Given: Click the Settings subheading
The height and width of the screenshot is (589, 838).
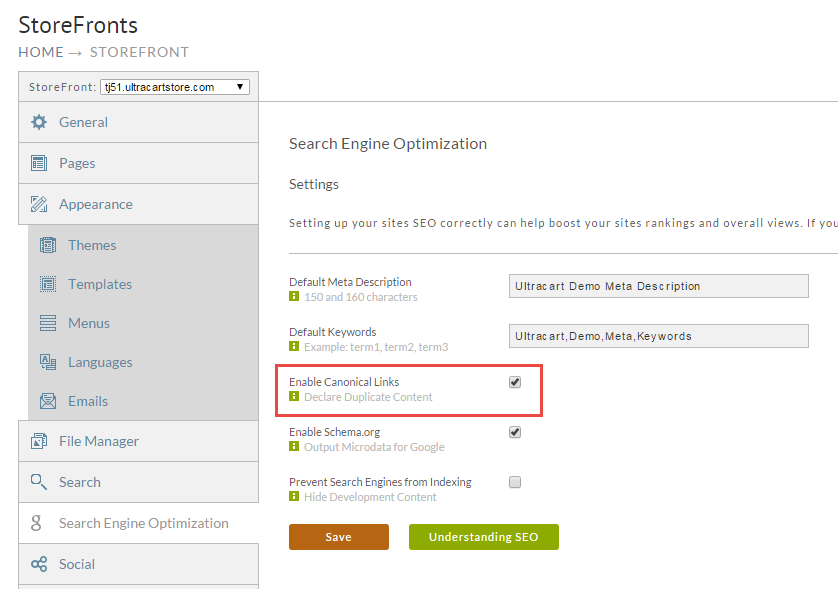Looking at the screenshot, I should click(314, 184).
